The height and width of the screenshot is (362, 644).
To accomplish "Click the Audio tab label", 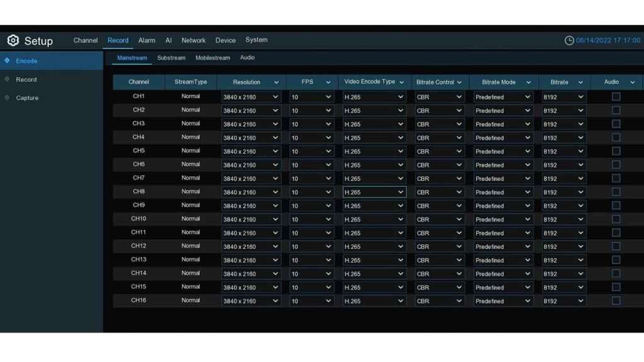I will tap(247, 57).
